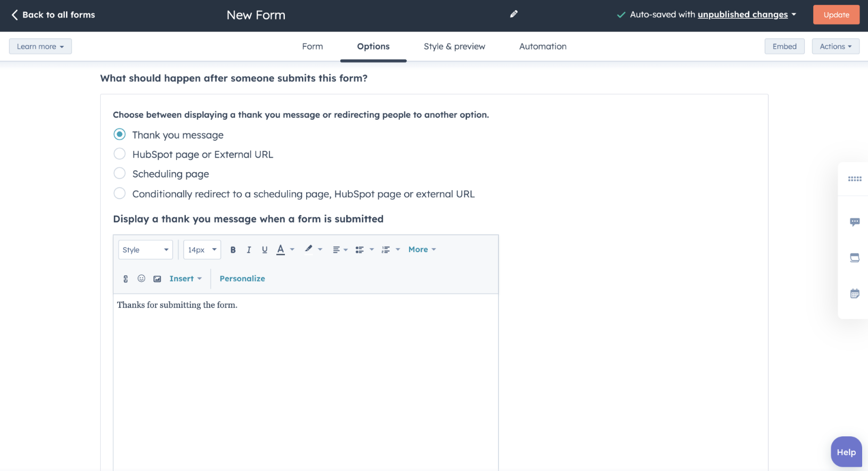The image size is (868, 471).
Task: Expand the auto-saved status dropdown arrow
Action: 794,14
